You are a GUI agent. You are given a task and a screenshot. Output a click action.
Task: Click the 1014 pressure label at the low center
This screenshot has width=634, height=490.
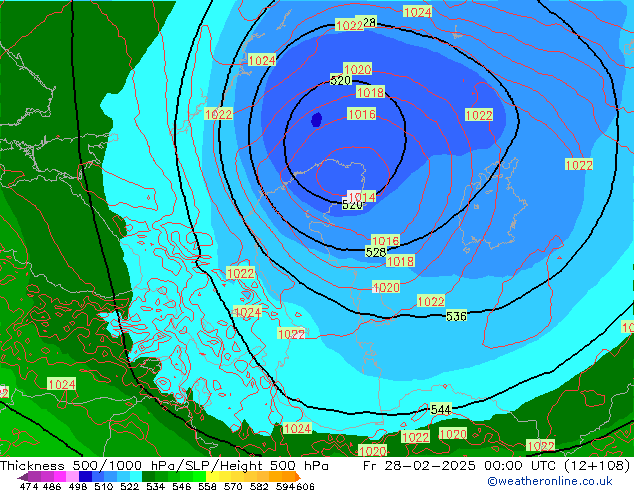(x=362, y=197)
